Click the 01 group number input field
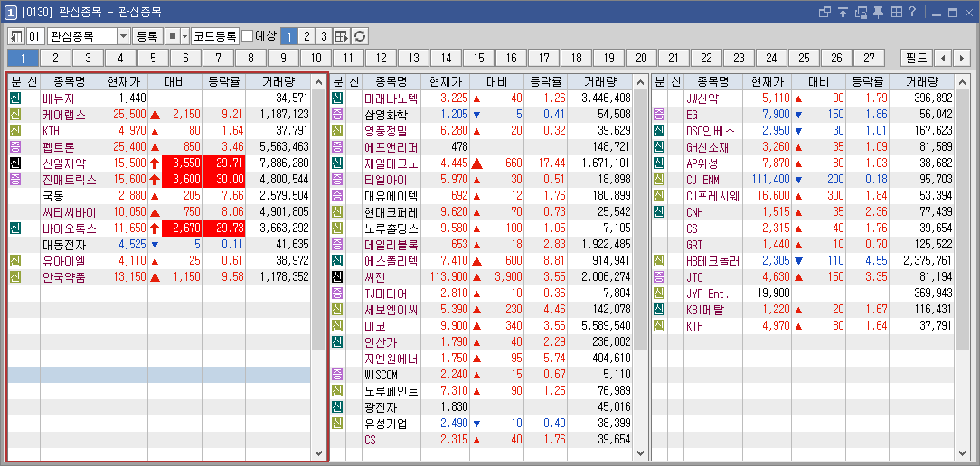Viewport: 980px width, 466px height. point(35,36)
